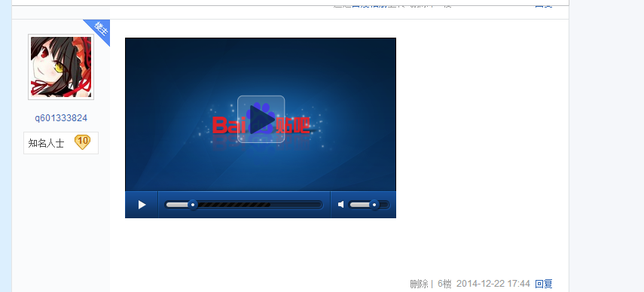Click the video progress slider handle
Screen dimensions: 644x292
[x=192, y=205]
